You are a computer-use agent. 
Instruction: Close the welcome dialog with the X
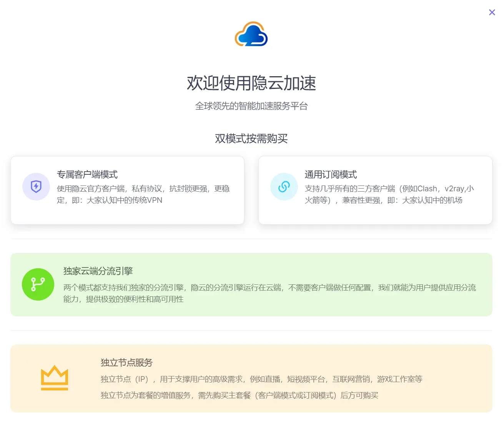click(492, 12)
